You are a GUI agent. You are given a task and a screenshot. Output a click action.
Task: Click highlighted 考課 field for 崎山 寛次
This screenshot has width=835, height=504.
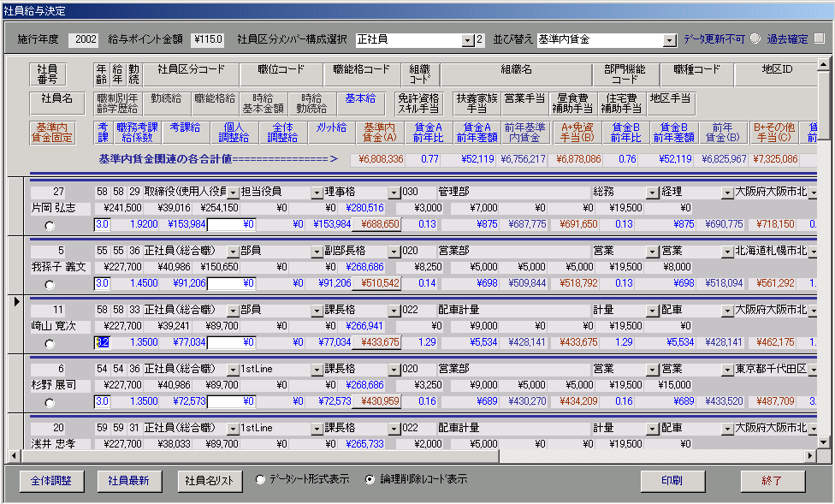point(102,342)
